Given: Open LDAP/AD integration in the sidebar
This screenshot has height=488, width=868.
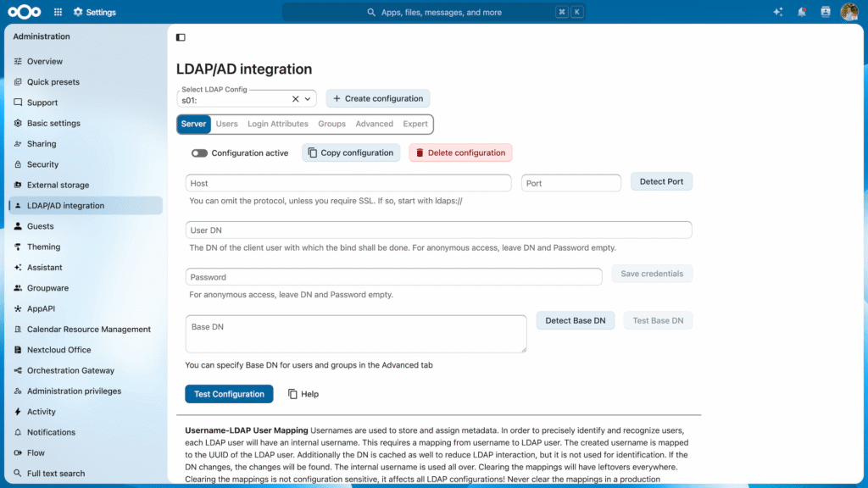Looking at the screenshot, I should click(x=86, y=205).
